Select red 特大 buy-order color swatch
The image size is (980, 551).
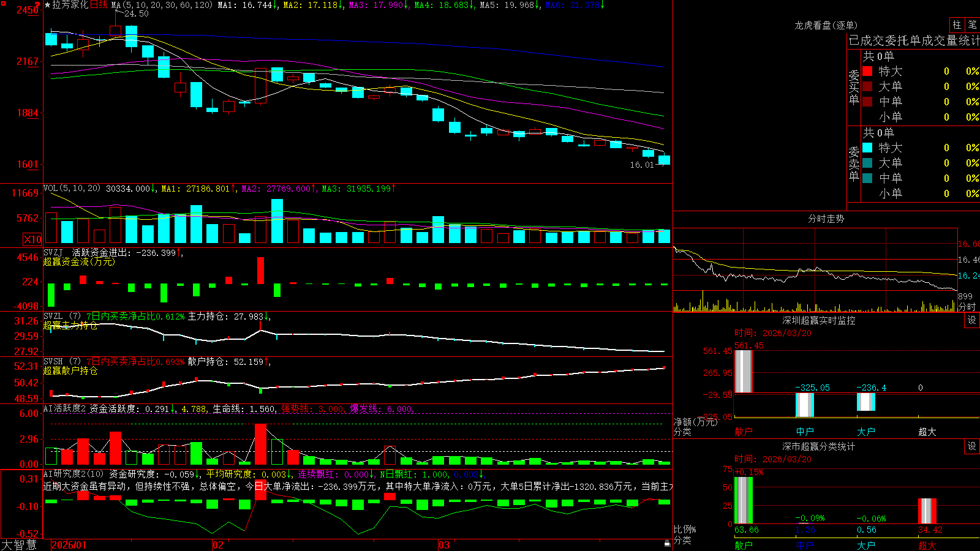(x=867, y=71)
